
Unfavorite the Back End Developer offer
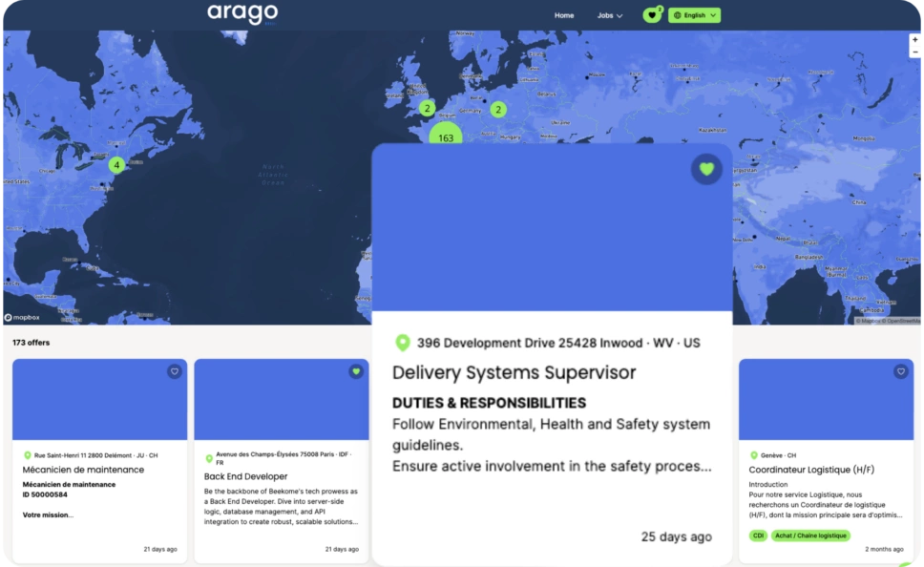[x=356, y=371]
